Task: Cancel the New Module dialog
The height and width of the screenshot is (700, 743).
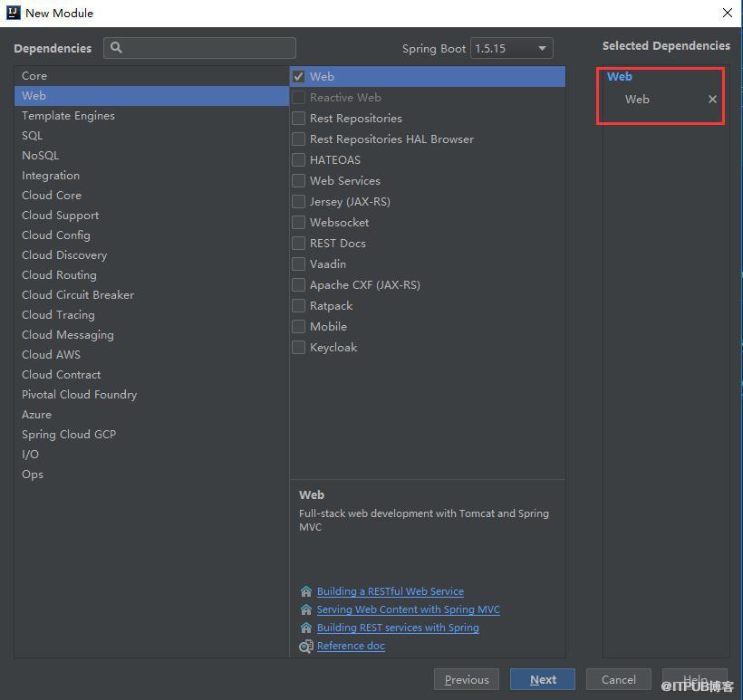Action: coord(618,680)
